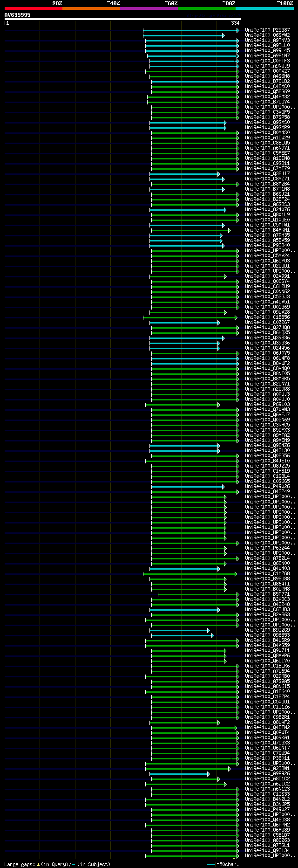Open hit UniRef100_Q40403
Viewport: 298px width, 868px height.
tap(267, 569)
